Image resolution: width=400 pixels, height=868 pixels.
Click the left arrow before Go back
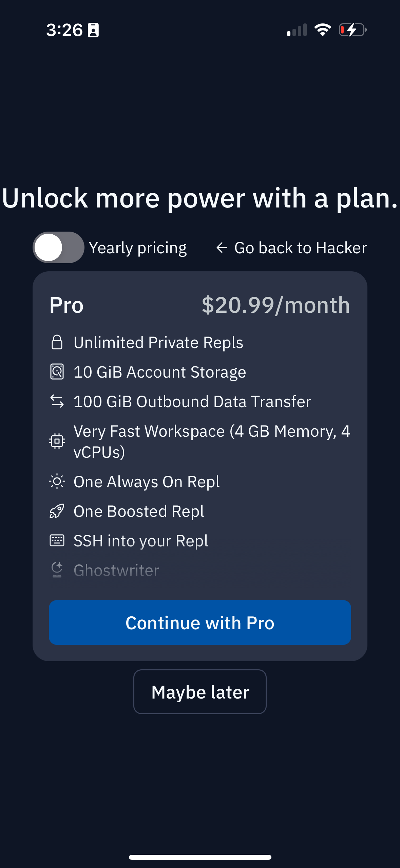click(x=222, y=248)
